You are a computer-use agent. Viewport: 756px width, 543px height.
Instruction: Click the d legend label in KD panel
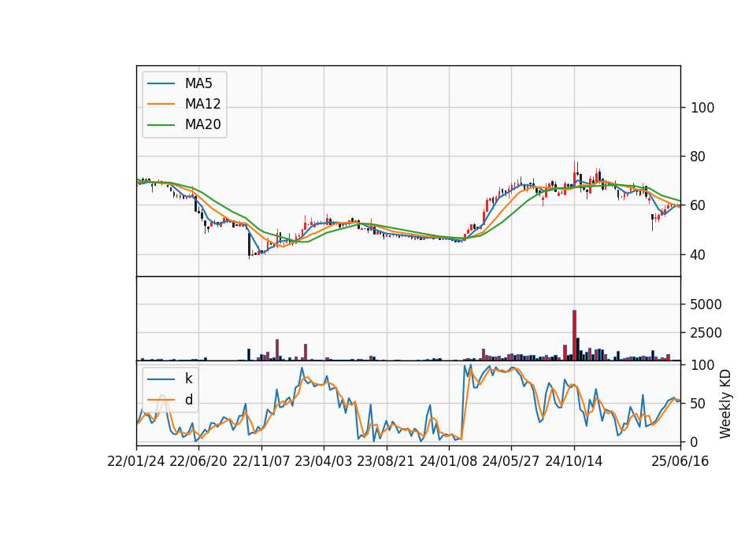[x=189, y=400]
